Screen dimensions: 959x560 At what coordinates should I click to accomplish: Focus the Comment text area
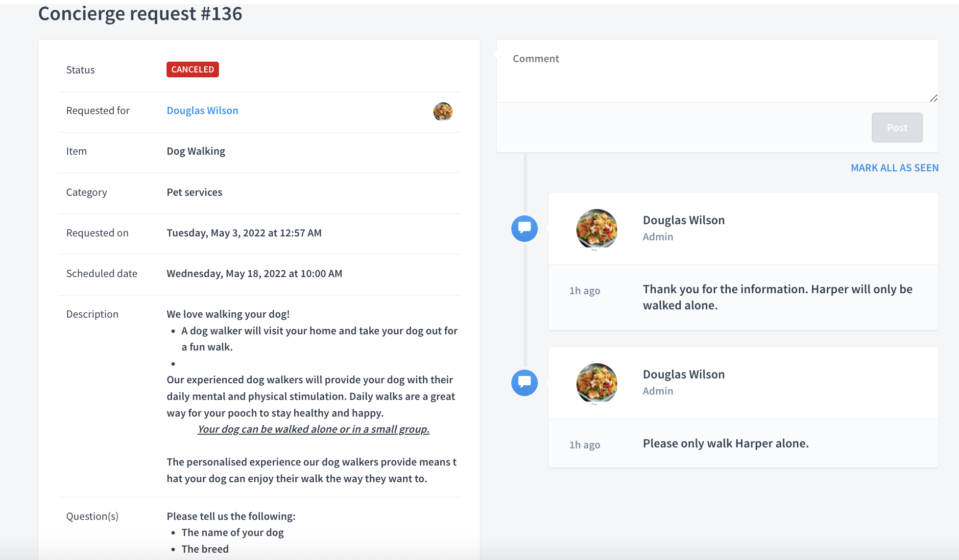(717, 71)
